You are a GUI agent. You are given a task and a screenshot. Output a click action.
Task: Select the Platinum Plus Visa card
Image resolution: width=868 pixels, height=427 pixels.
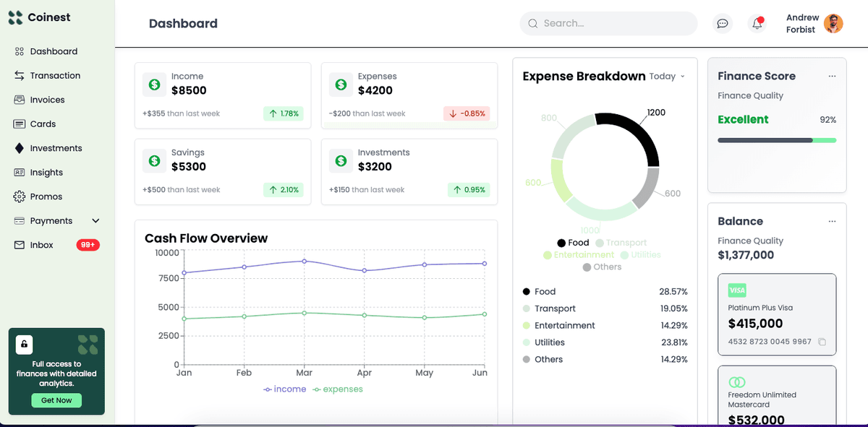click(x=777, y=314)
